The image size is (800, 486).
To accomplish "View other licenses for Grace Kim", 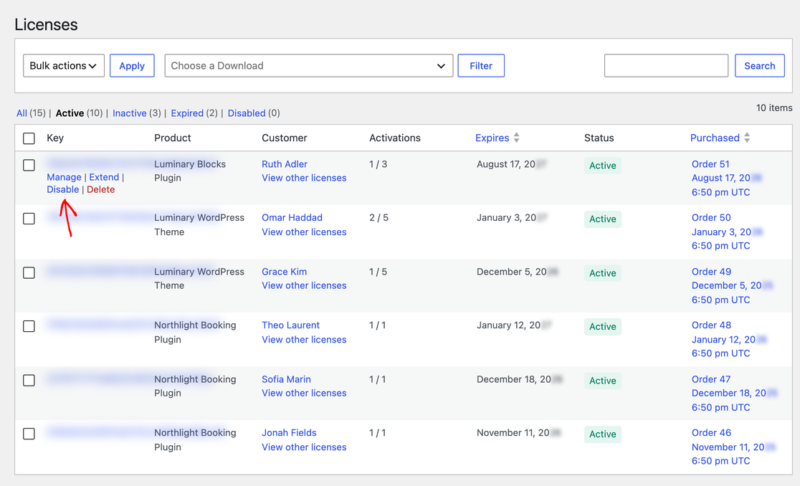I will [x=304, y=286].
